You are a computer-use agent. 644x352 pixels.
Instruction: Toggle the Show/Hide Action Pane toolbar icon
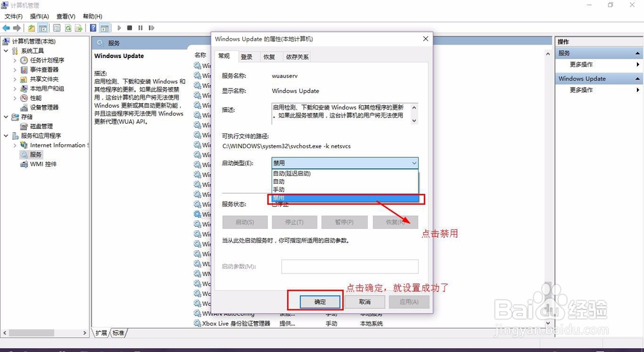click(x=105, y=28)
